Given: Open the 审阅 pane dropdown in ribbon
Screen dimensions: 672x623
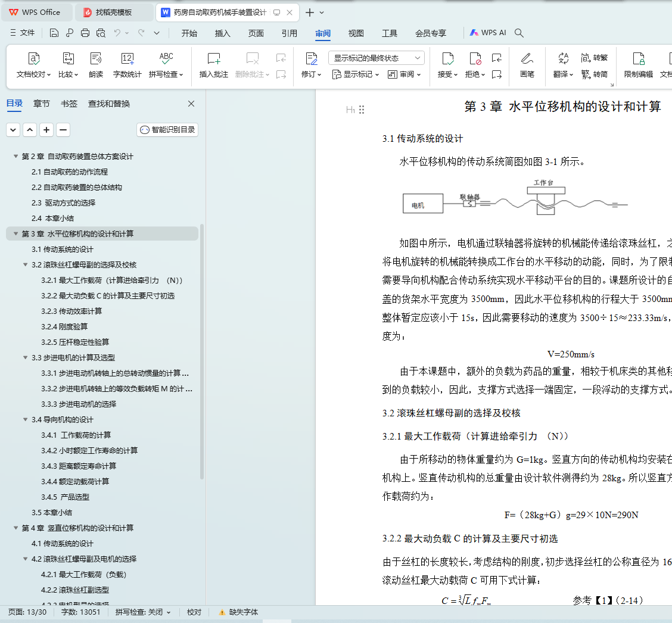Looking at the screenshot, I should point(404,74).
